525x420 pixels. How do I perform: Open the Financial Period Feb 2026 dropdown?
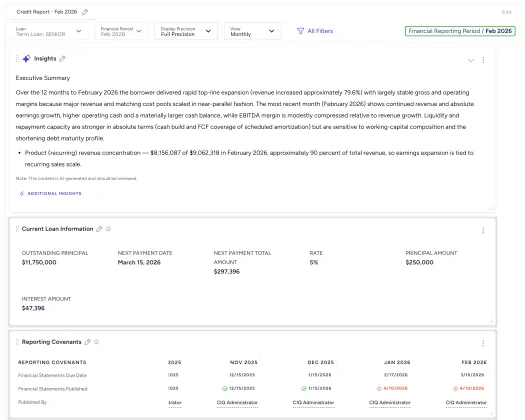121,31
